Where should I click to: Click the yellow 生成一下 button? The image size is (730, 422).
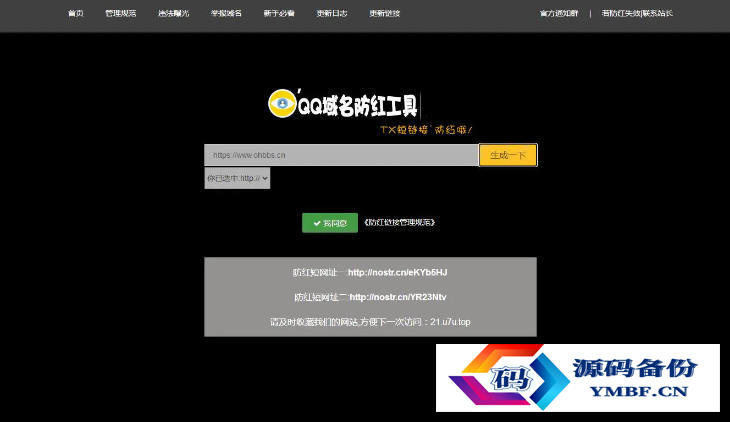[508, 155]
